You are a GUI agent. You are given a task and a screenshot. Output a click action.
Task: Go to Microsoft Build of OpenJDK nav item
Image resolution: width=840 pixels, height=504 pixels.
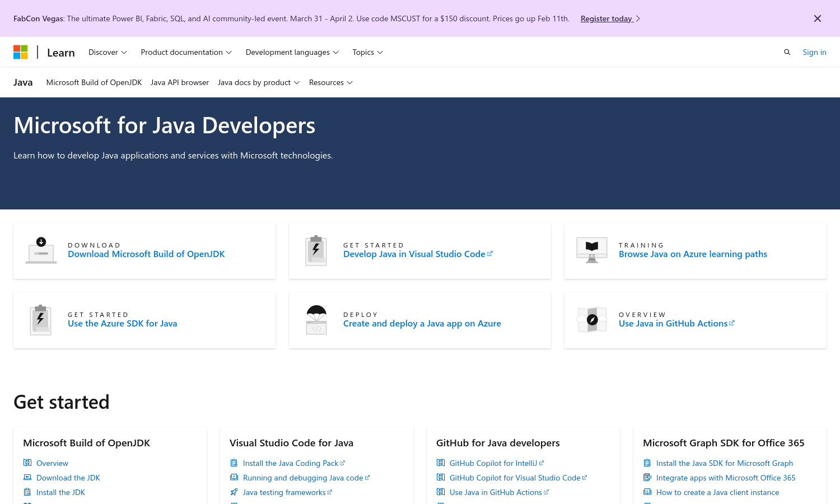coord(94,82)
